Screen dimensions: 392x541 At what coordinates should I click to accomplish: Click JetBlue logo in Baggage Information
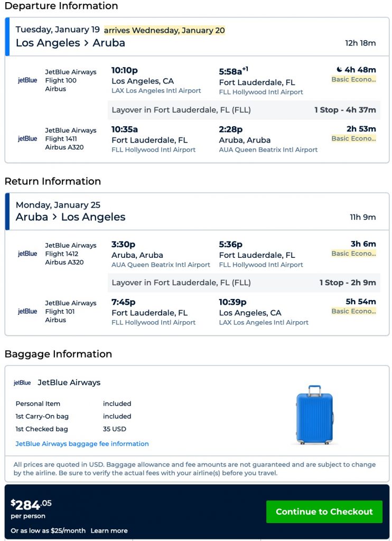coord(22,383)
